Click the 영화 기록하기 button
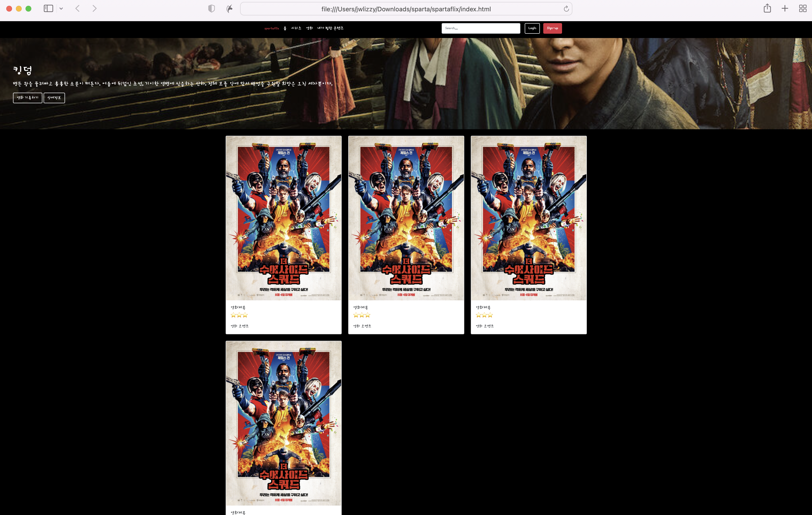The width and height of the screenshot is (812, 515). click(28, 98)
